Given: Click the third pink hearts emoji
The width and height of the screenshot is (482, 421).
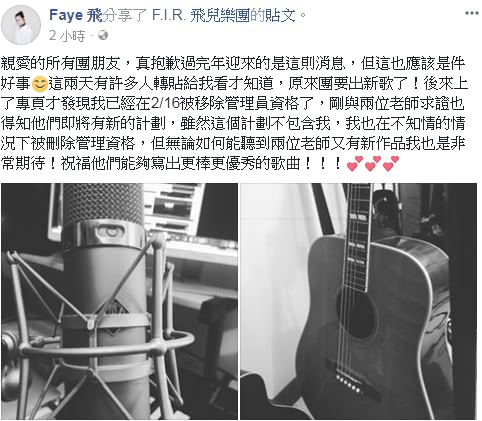Looking at the screenshot, I should pos(391,163).
